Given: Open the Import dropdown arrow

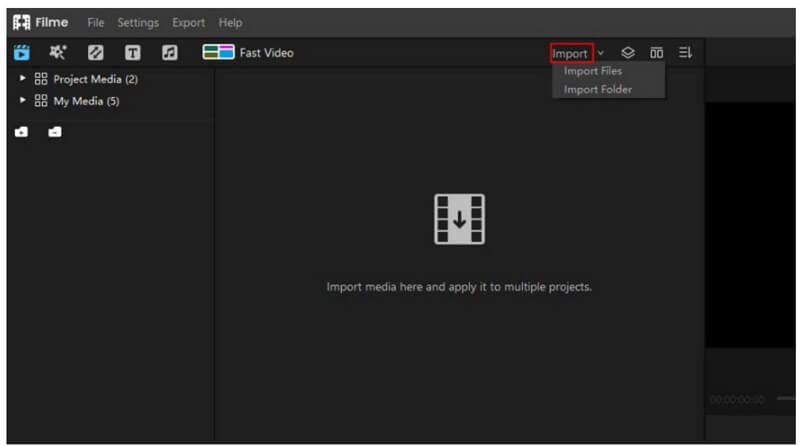Looking at the screenshot, I should tap(601, 53).
